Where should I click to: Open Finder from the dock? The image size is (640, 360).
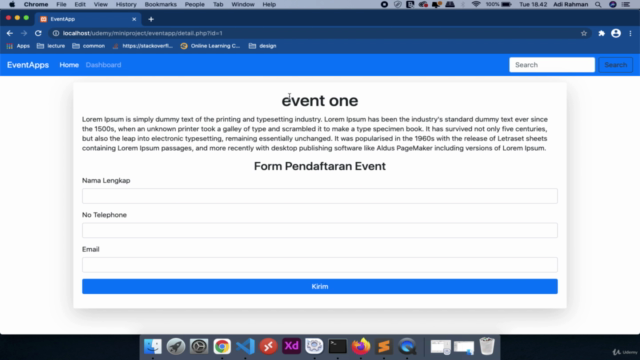coord(153,347)
